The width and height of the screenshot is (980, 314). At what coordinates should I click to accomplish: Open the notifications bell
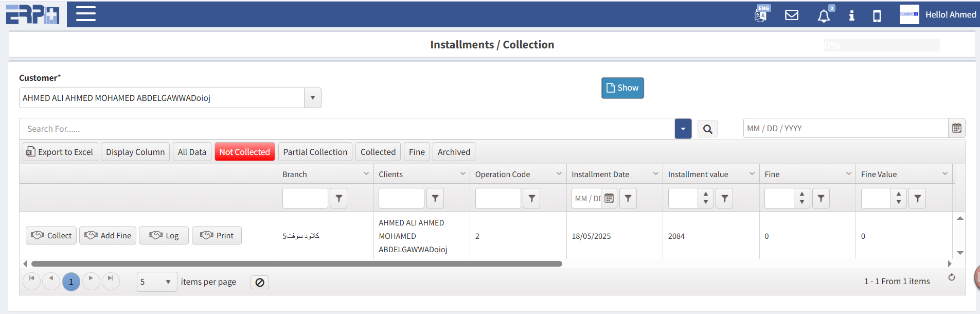click(x=824, y=16)
